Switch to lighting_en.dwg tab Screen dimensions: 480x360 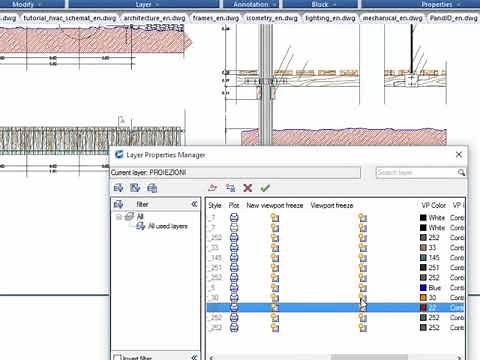pos(330,18)
